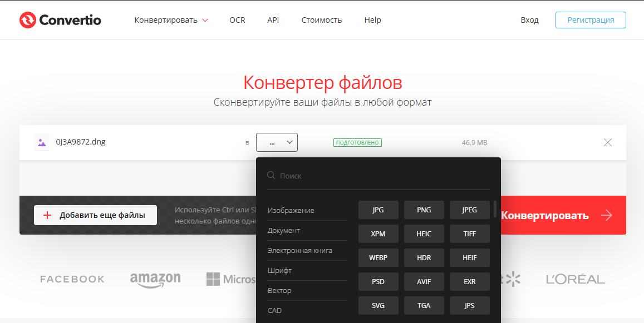Choose HEIF format

click(469, 258)
